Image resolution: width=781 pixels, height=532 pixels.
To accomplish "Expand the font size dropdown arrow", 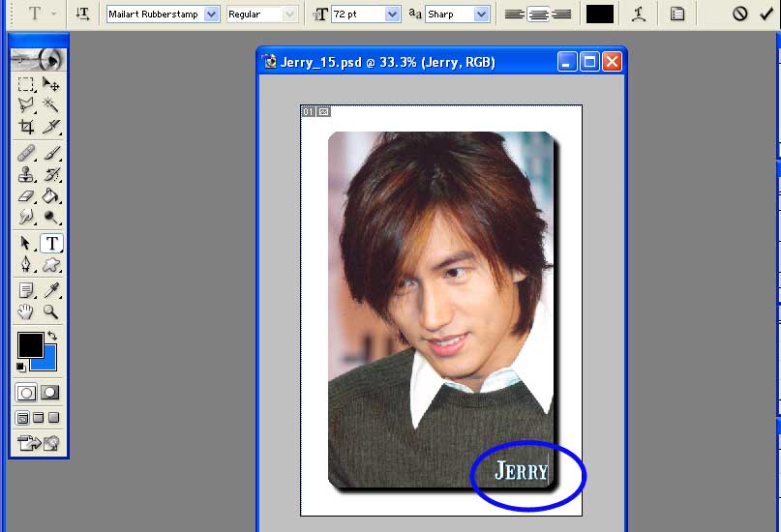I will (393, 15).
